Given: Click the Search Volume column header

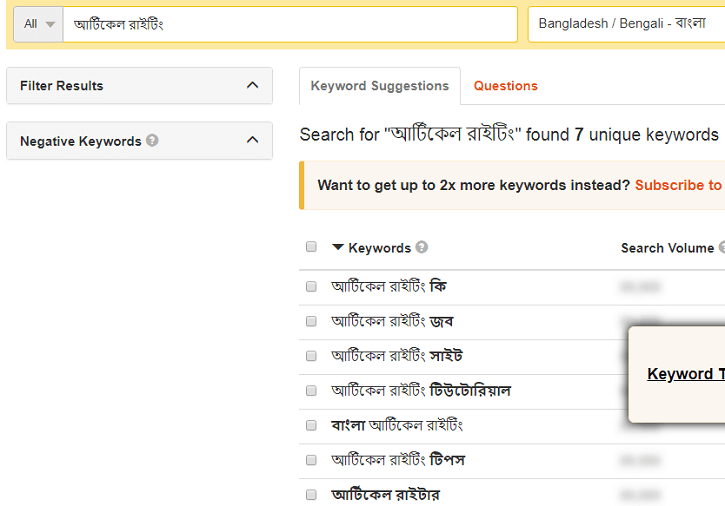Looking at the screenshot, I should click(667, 248).
